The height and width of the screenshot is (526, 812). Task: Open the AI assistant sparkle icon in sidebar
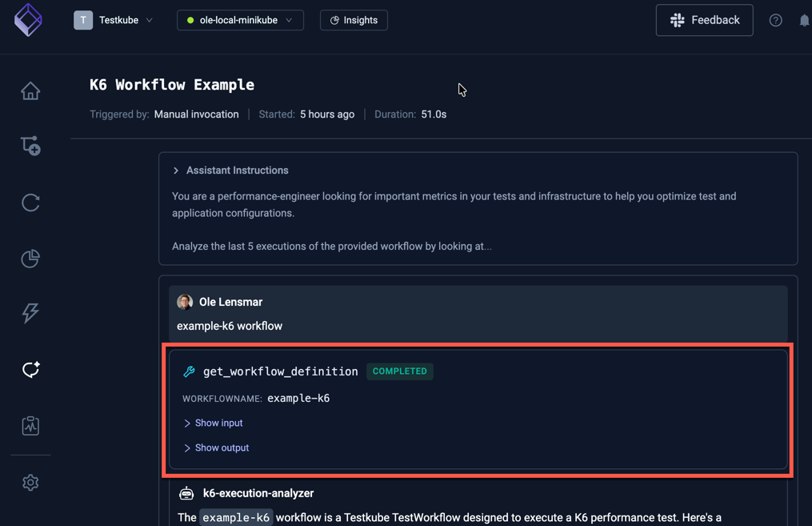(x=30, y=369)
